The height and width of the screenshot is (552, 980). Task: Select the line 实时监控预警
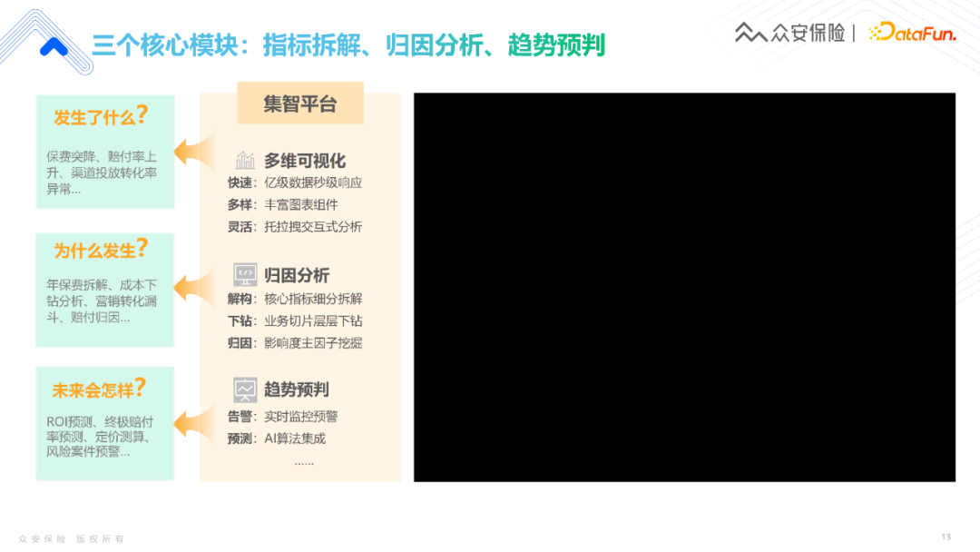click(300, 417)
